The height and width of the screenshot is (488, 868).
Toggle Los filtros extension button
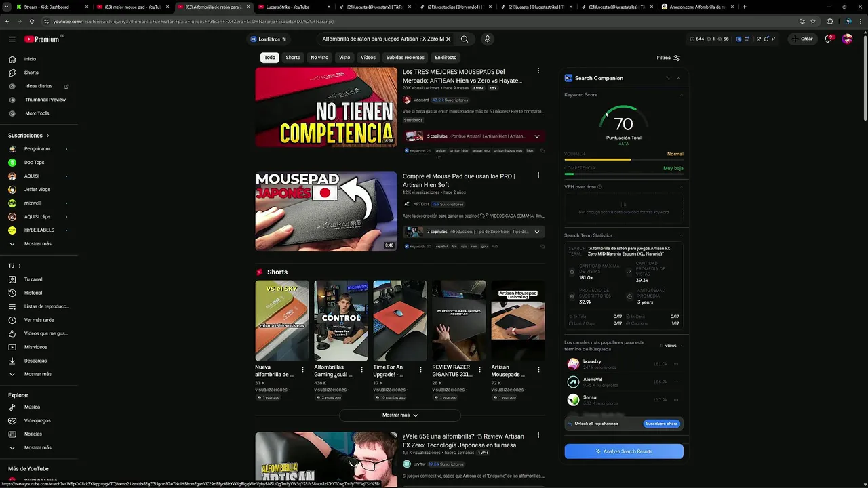coord(269,39)
